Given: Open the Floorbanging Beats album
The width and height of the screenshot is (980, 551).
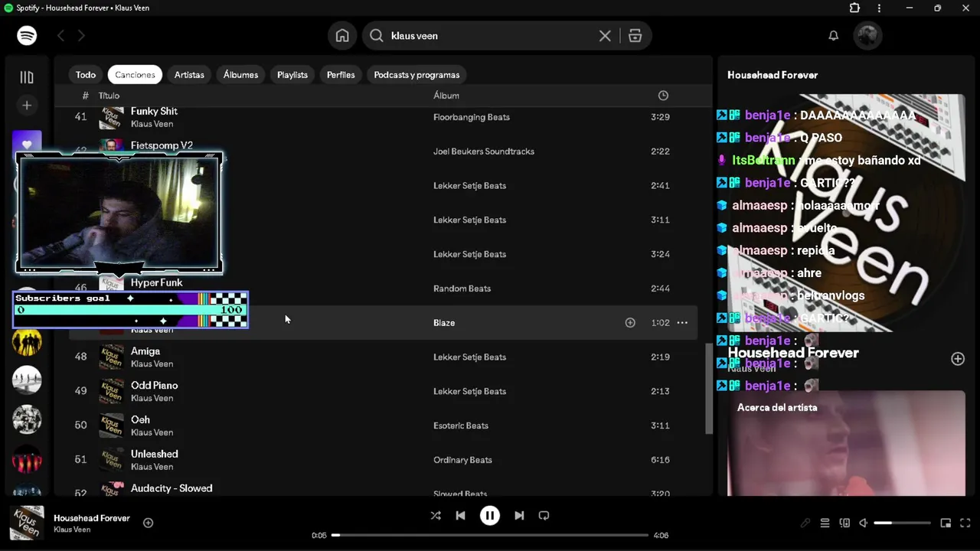Looking at the screenshot, I should coord(472,117).
